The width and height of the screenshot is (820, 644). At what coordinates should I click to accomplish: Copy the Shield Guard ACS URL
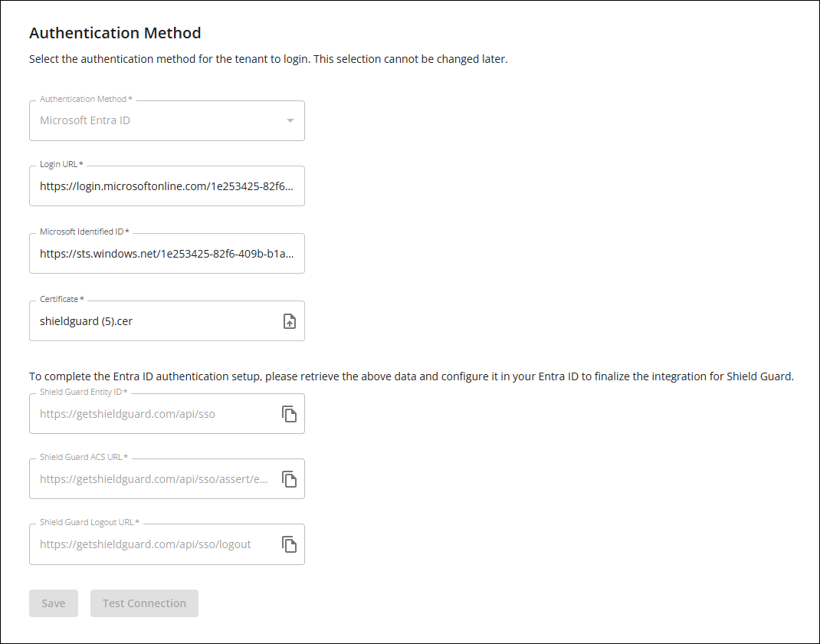coord(289,479)
